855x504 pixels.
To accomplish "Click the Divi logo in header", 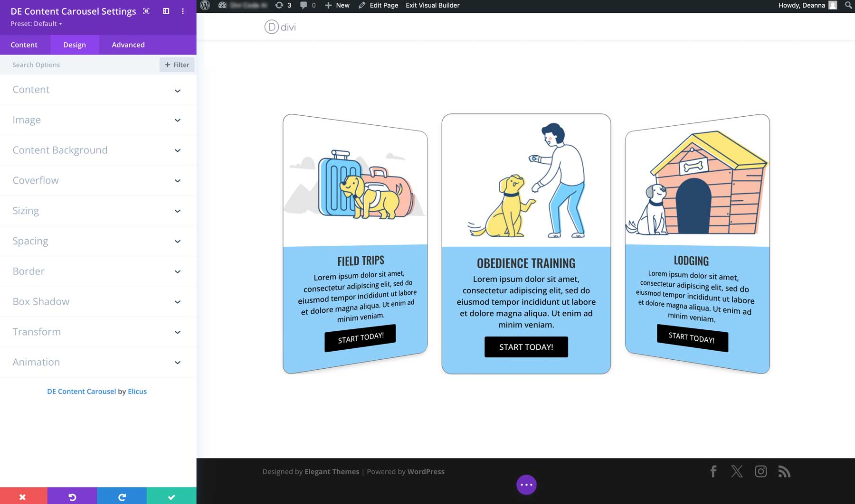I will click(x=280, y=27).
